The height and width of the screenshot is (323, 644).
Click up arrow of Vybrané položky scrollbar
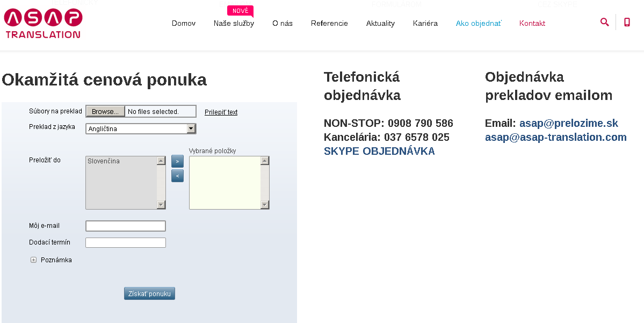pos(264,161)
